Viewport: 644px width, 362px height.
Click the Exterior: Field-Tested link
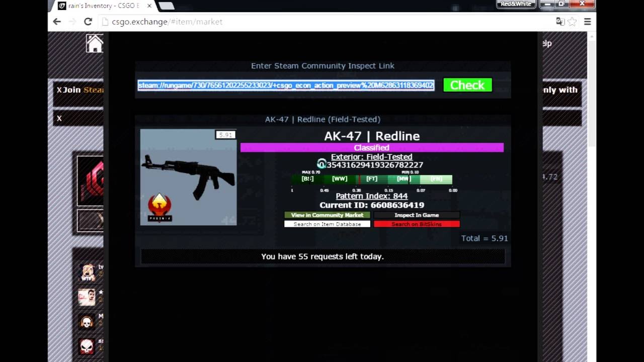[371, 157]
